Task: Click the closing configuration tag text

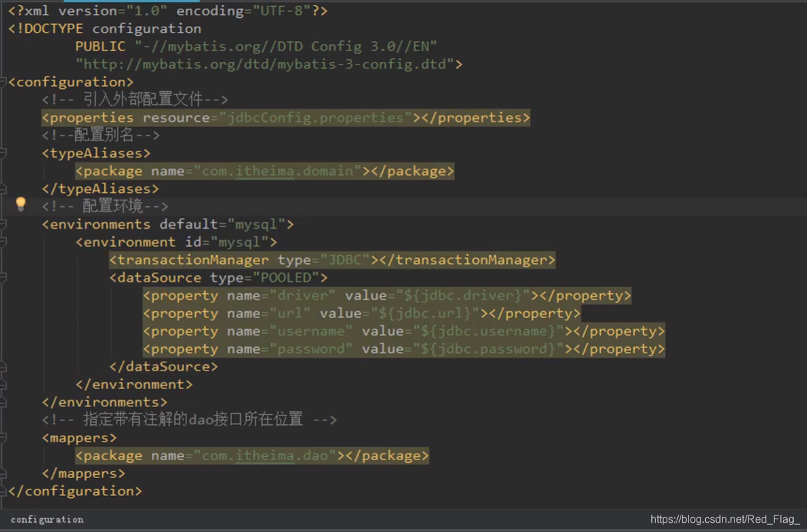Action: (x=75, y=491)
